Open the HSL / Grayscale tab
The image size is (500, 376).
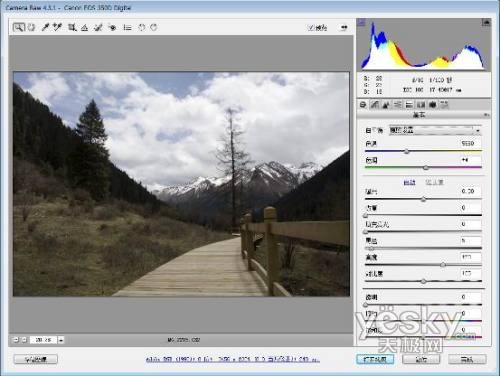point(398,105)
